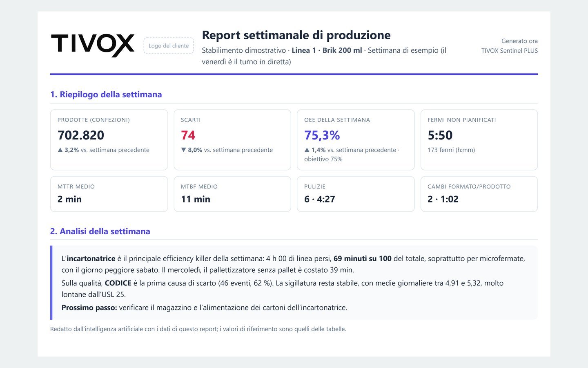Click the up triangle beside 1,4%
The image size is (588, 368).
pos(307,150)
